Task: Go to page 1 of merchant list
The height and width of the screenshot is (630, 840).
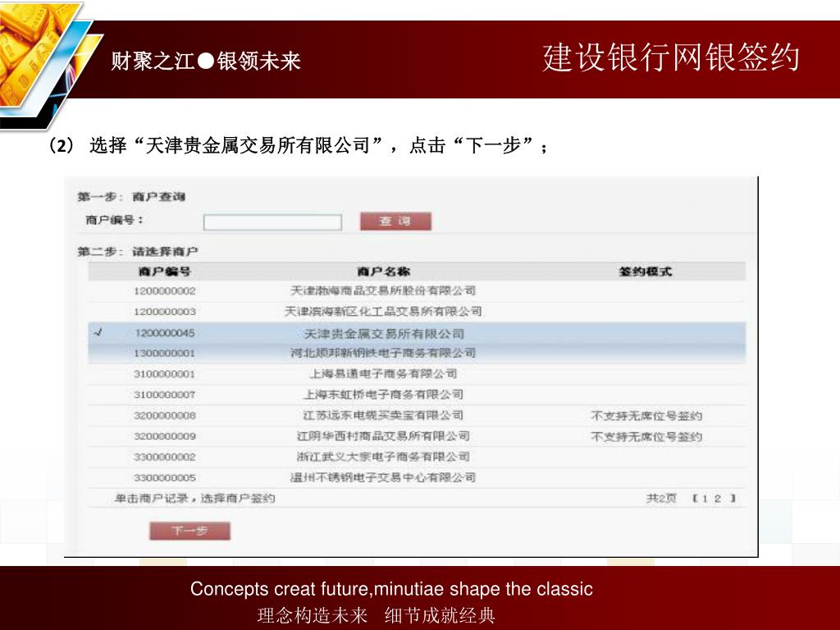Action: pyautogui.click(x=705, y=498)
